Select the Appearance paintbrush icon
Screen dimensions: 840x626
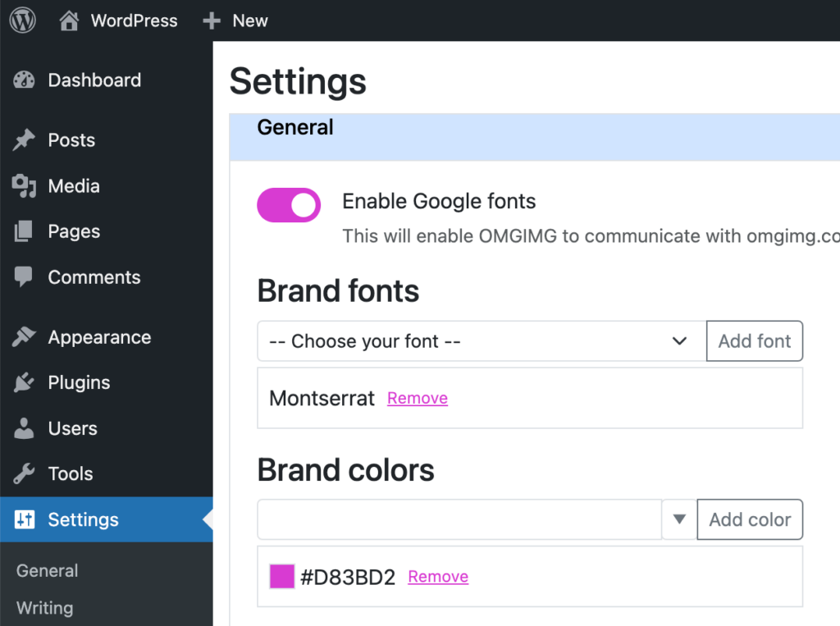click(25, 336)
